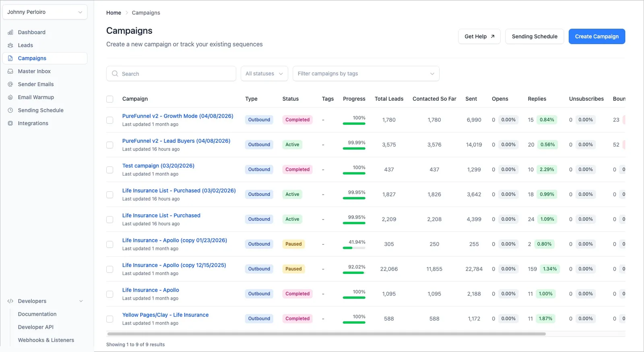Open Webhooks & Listeners under Developers
The width and height of the screenshot is (644, 352).
pyautogui.click(x=46, y=340)
